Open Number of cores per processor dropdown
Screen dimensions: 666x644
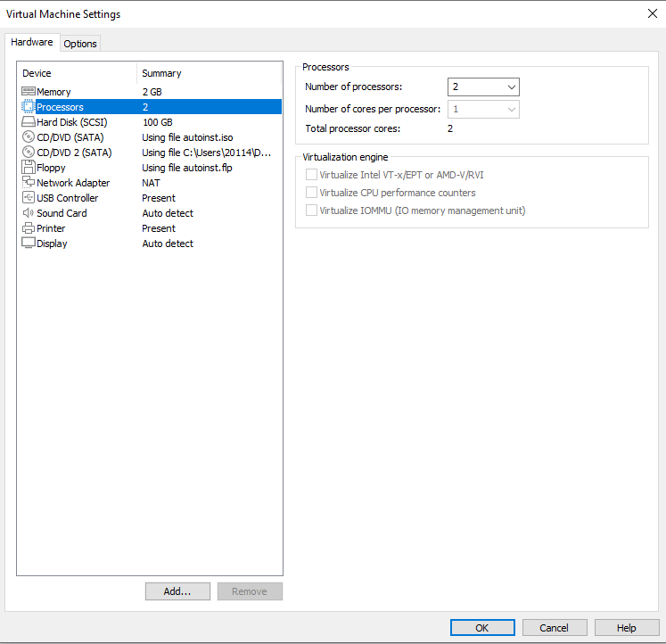click(x=483, y=109)
